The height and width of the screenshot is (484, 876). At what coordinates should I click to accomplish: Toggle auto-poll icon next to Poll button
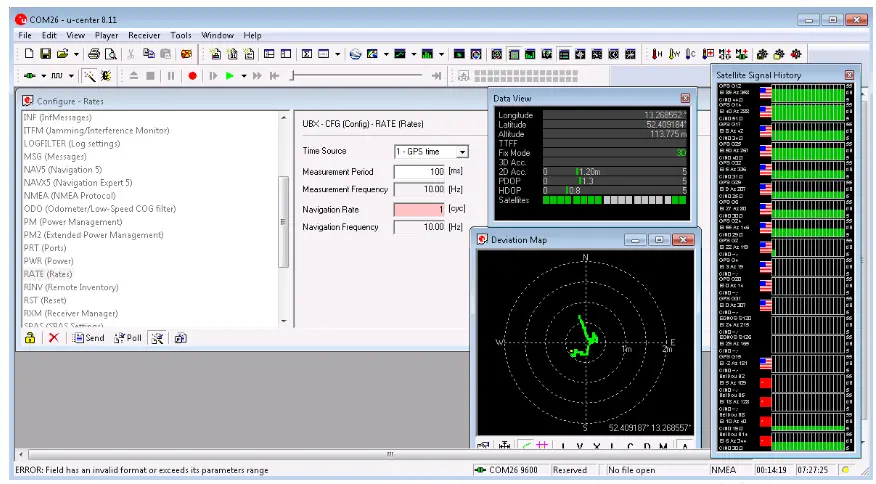pos(157,338)
